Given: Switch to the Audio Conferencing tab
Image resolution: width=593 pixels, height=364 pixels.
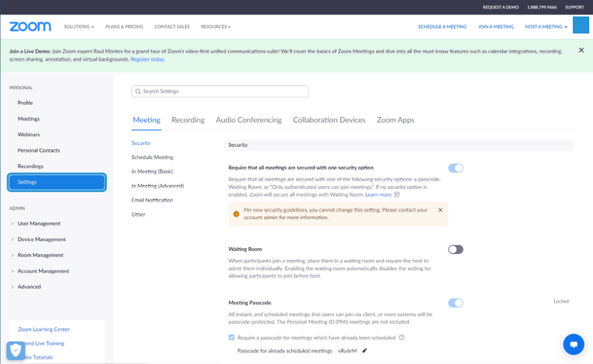Looking at the screenshot, I should click(x=248, y=120).
